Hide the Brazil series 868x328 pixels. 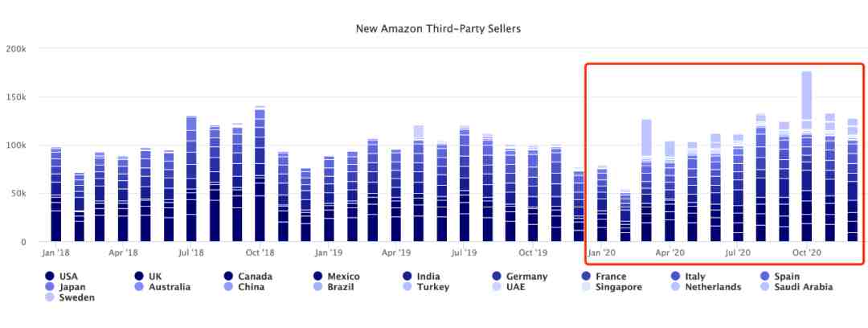click(x=334, y=287)
